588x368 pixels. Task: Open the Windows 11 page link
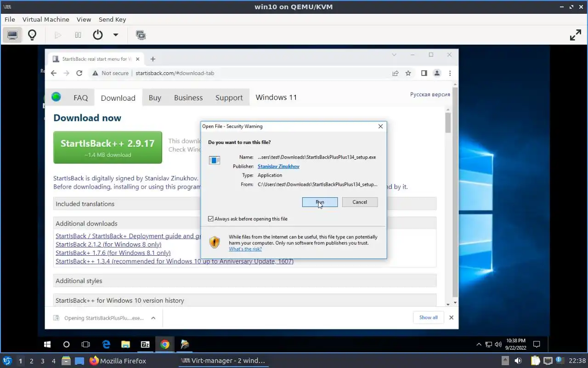tap(276, 97)
